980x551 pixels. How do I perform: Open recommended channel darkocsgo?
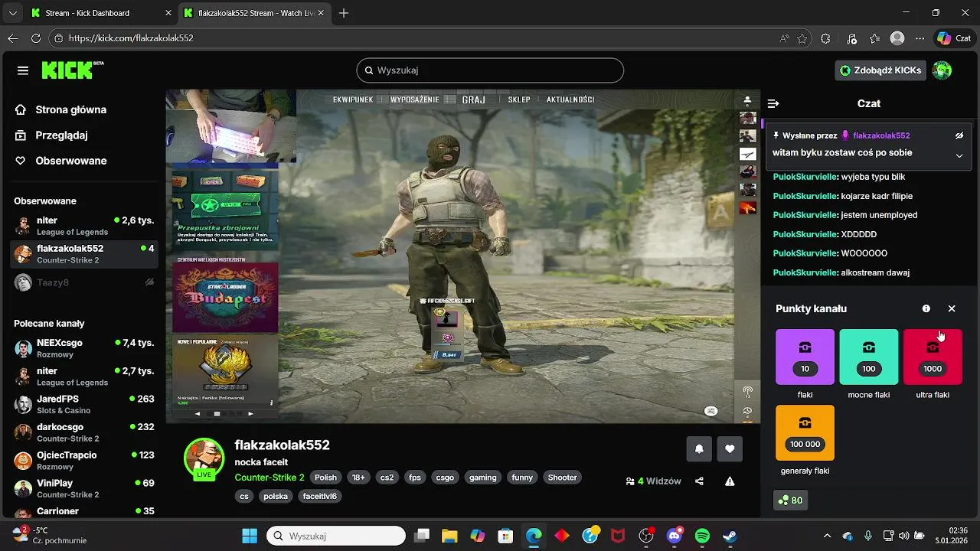(84, 432)
